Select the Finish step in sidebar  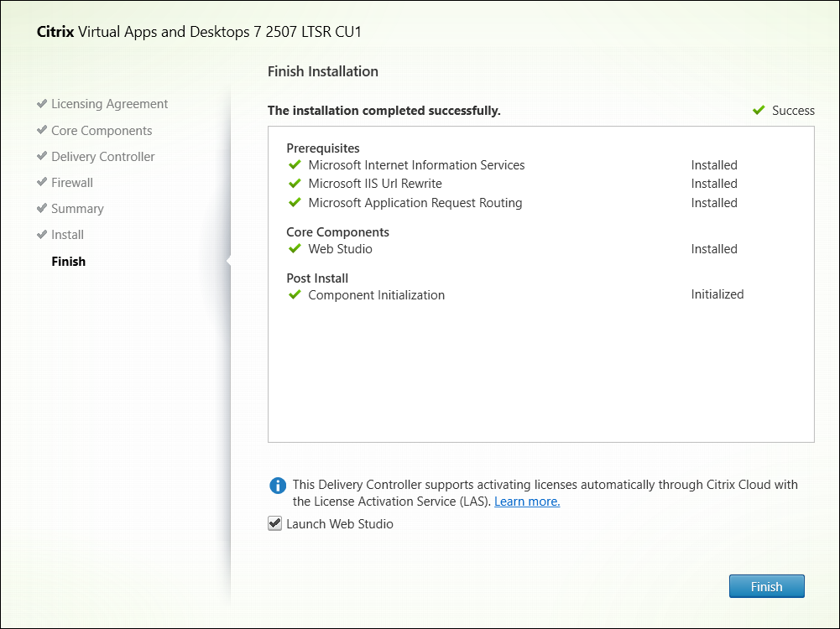click(68, 262)
